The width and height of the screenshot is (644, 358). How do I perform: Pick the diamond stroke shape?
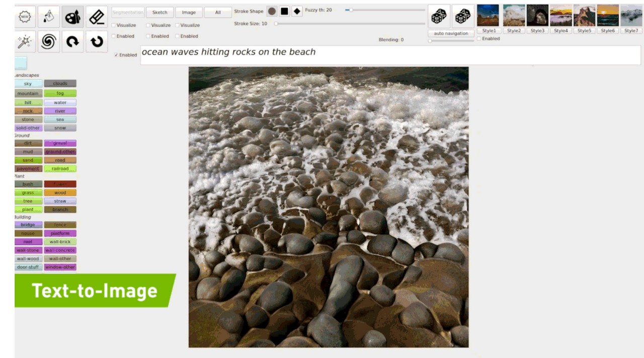(297, 11)
